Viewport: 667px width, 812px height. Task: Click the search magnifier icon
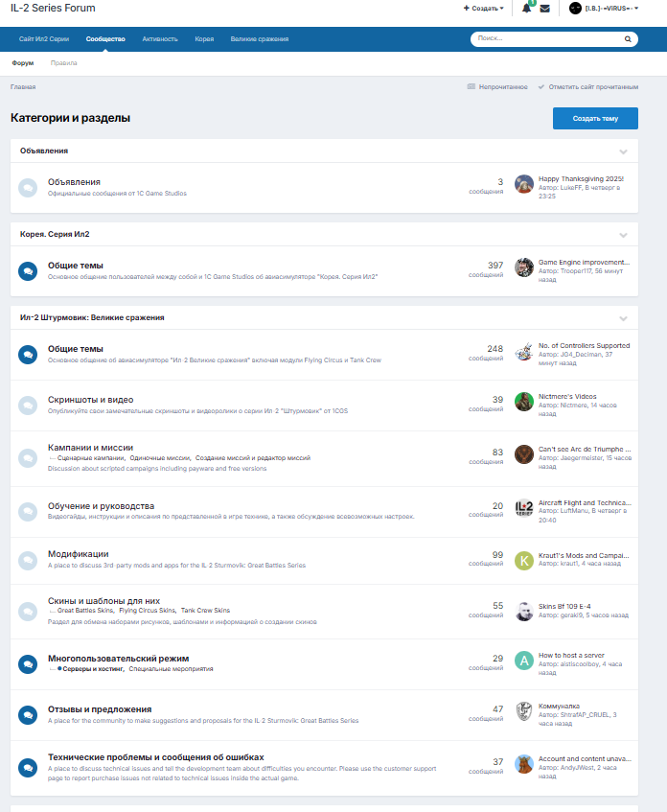(628, 39)
